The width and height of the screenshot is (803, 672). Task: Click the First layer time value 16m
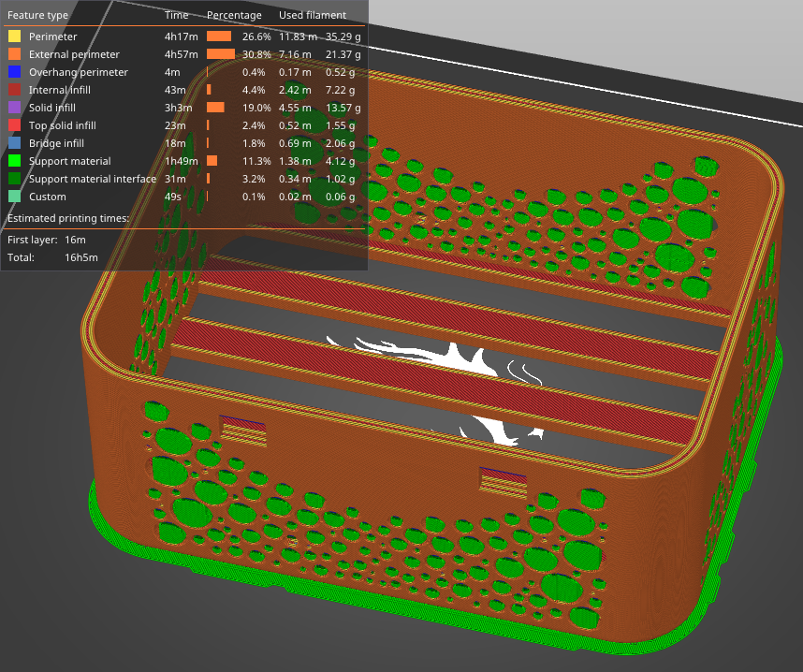point(75,241)
